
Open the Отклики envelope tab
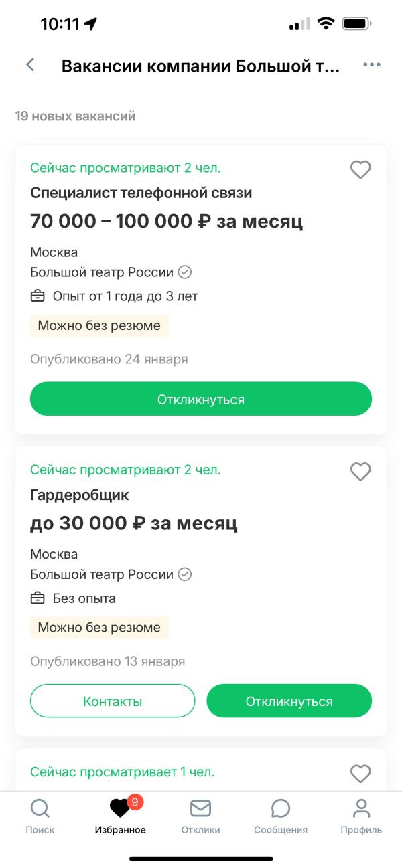pyautogui.click(x=200, y=816)
